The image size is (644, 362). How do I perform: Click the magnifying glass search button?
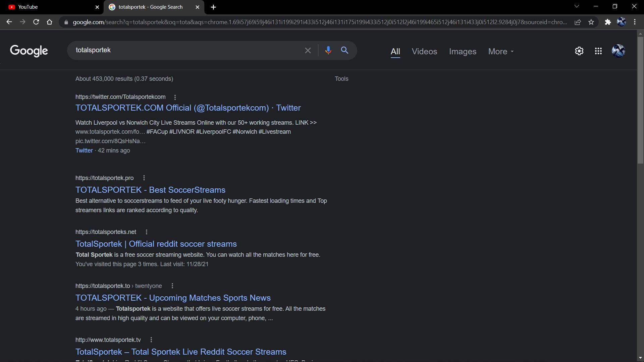click(344, 50)
